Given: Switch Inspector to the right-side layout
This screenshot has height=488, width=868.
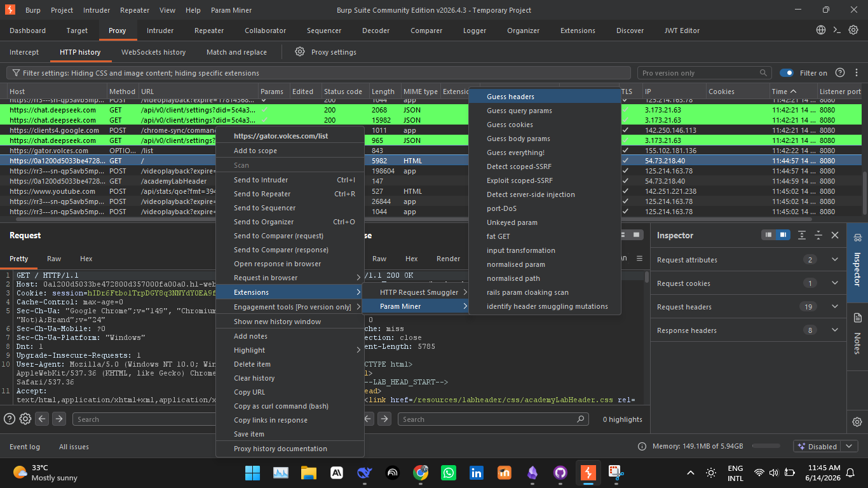Looking at the screenshot, I should tap(783, 235).
